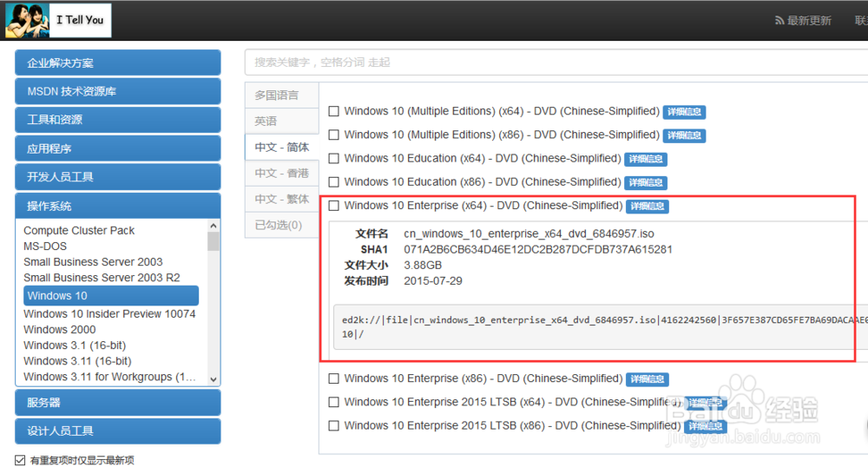This screenshot has height=467, width=868.
Task: Check Windows 10 Enterprise x86 checkbox
Action: (x=334, y=378)
